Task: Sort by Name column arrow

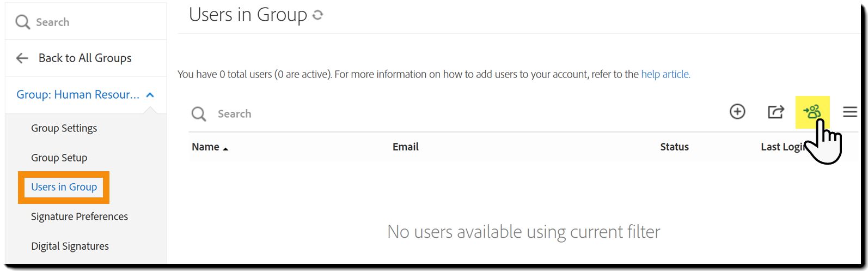Action: click(x=225, y=148)
